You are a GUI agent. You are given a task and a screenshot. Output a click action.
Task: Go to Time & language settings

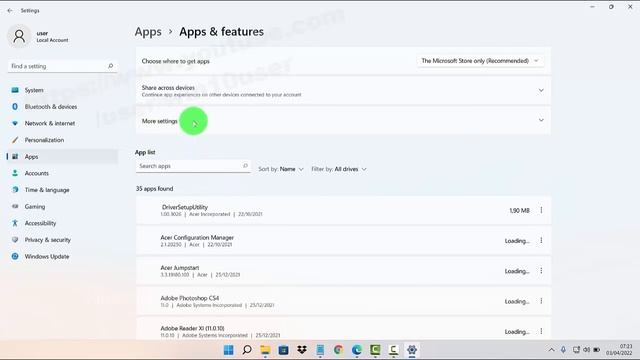point(62,190)
